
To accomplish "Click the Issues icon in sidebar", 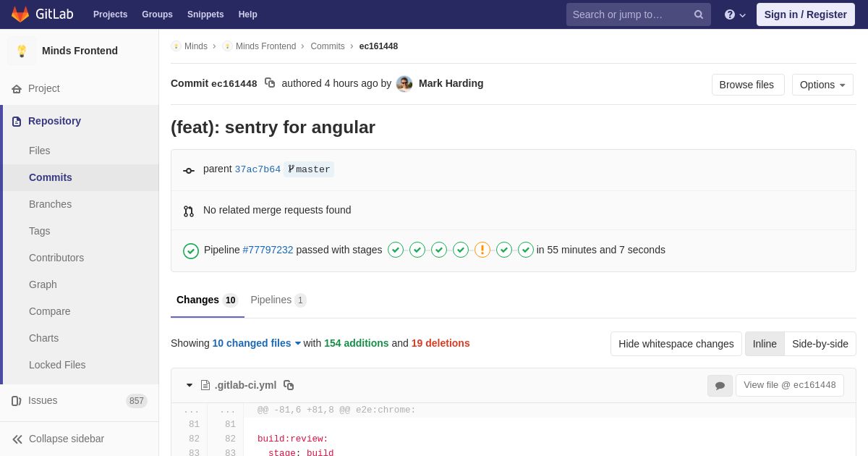I will 17,401.
